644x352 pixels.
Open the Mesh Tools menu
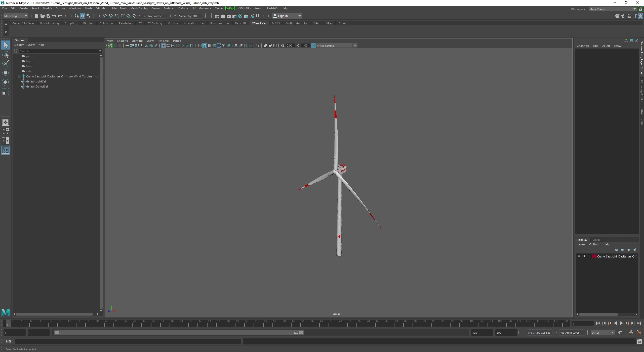click(x=119, y=8)
